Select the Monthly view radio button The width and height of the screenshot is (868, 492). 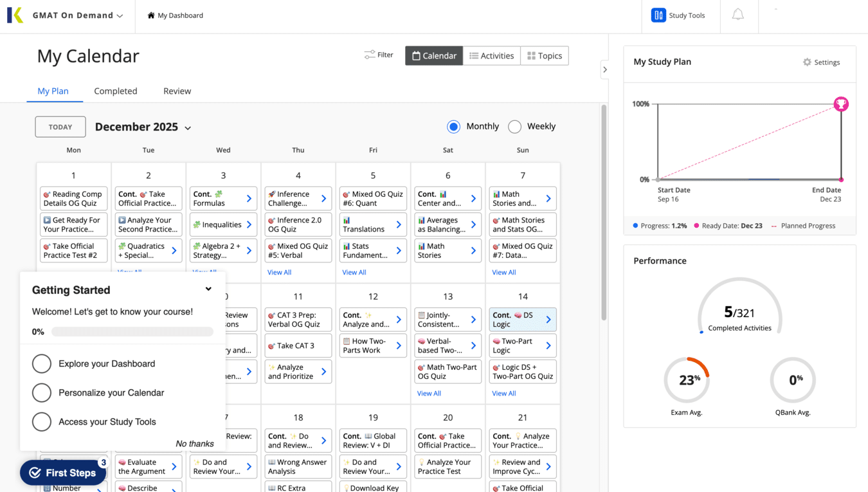pos(453,127)
